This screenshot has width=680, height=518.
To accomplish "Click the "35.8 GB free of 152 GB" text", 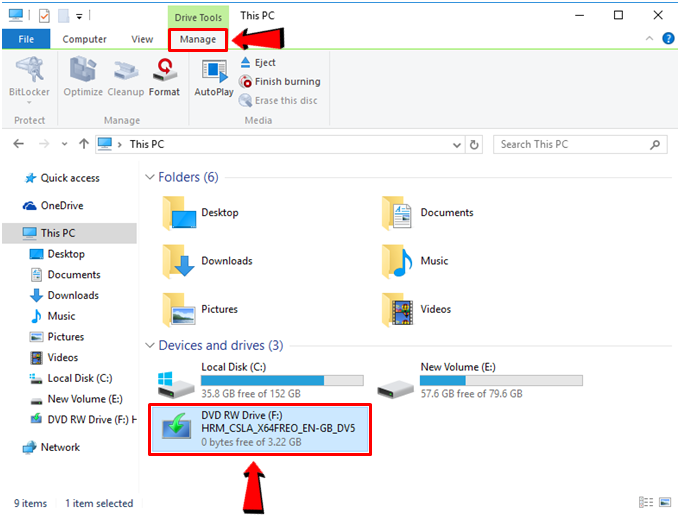I will click(x=251, y=393).
